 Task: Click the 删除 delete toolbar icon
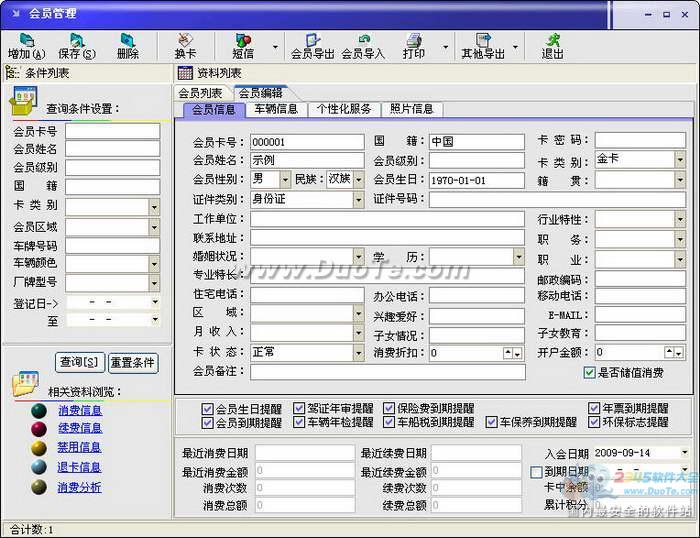tap(128, 46)
